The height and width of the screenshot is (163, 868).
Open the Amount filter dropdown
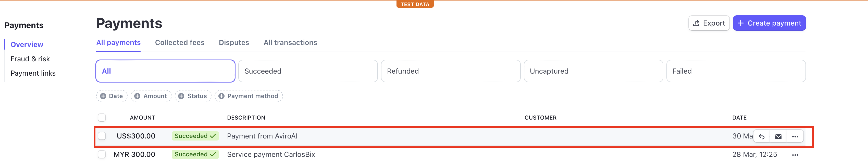tap(151, 96)
